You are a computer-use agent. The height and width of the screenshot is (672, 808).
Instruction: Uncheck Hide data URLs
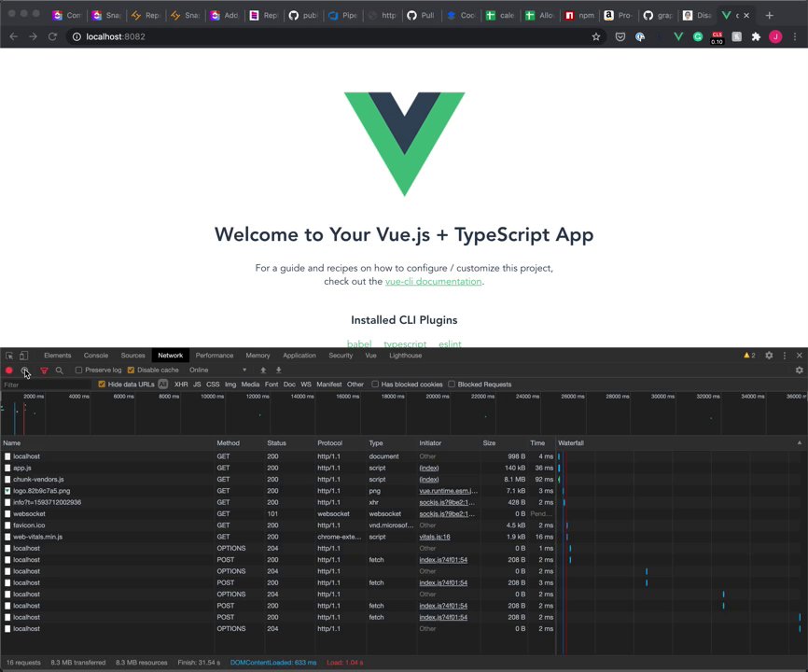pos(102,385)
